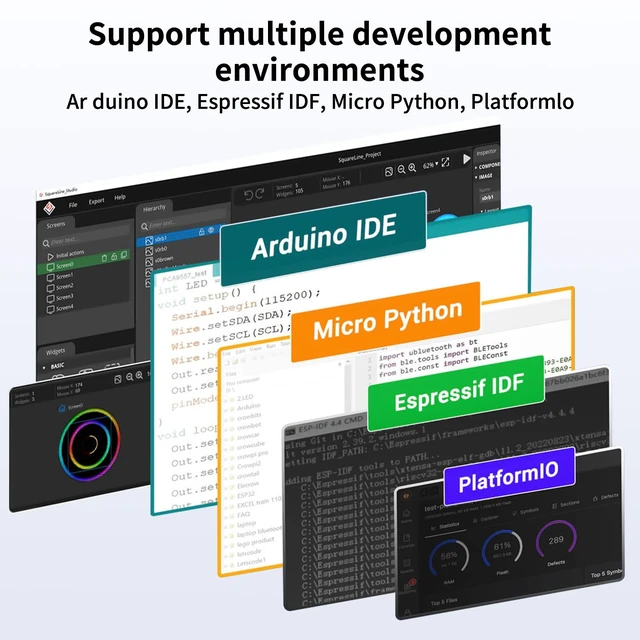Open the Help menu in SquareLine Studio
The height and width of the screenshot is (640, 640).
tap(120, 197)
